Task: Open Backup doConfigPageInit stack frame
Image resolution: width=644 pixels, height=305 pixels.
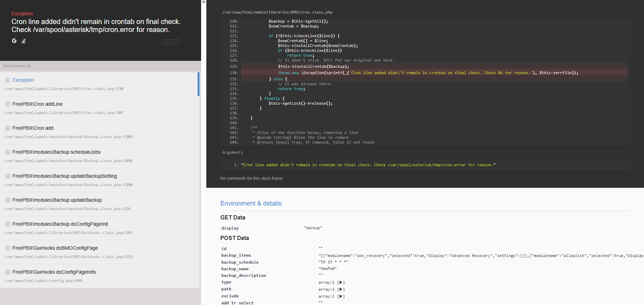Action: coord(99,228)
